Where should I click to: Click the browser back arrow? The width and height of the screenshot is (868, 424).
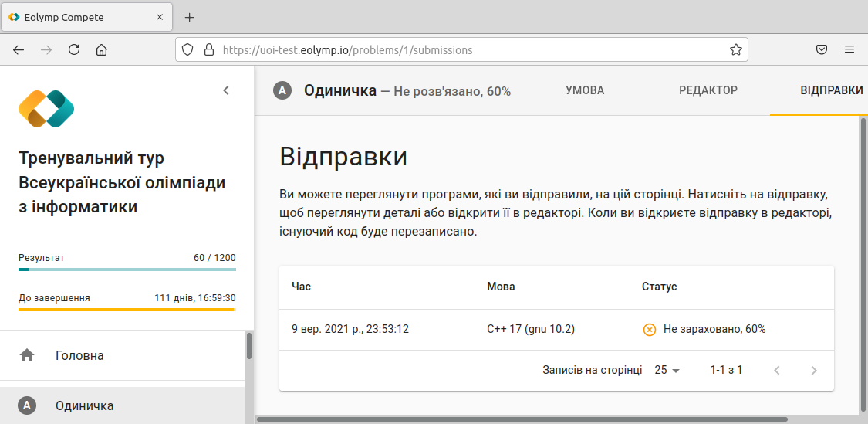tap(19, 50)
